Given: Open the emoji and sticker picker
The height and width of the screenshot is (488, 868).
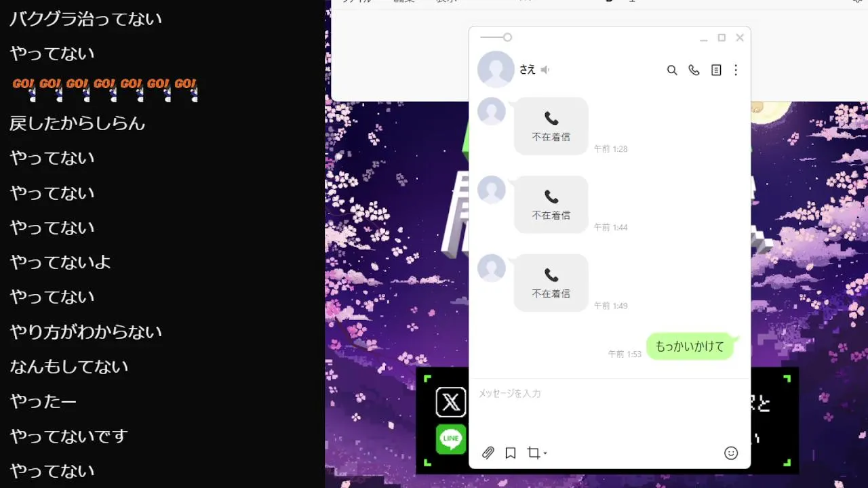Looking at the screenshot, I should pyautogui.click(x=731, y=453).
